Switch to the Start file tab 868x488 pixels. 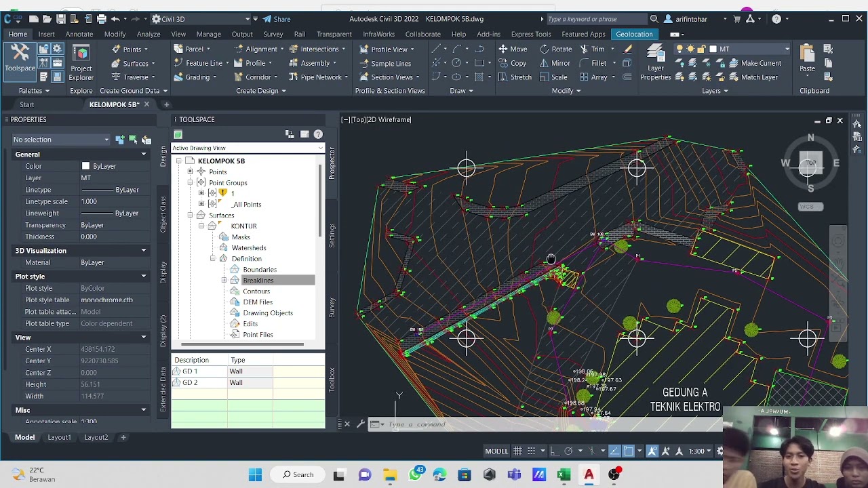point(26,104)
